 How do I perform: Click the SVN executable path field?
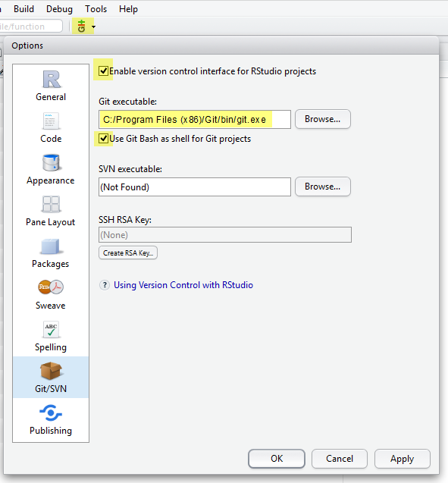195,187
